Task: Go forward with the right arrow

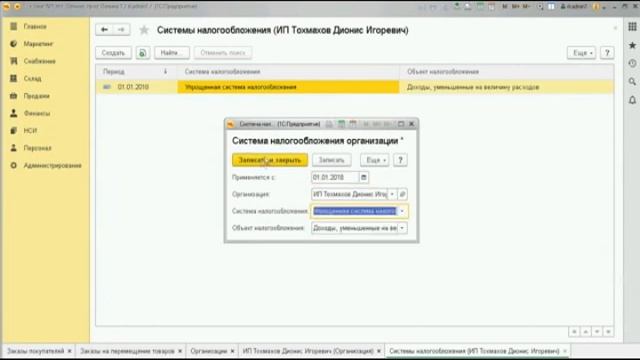Action: (x=121, y=30)
